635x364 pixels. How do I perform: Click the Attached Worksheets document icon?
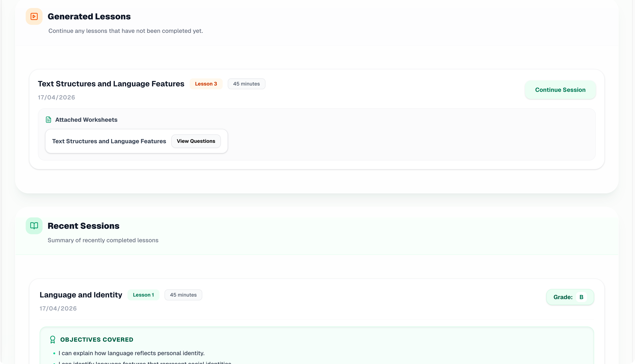[x=48, y=120]
